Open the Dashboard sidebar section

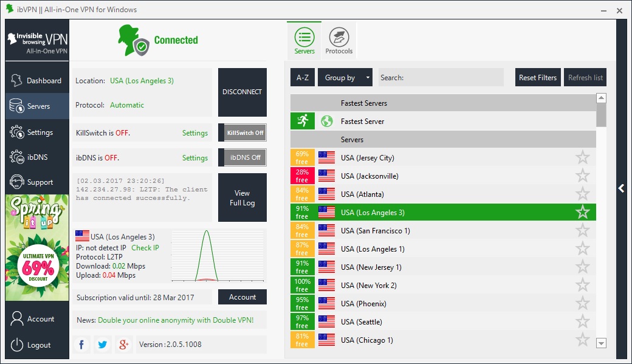click(x=37, y=81)
